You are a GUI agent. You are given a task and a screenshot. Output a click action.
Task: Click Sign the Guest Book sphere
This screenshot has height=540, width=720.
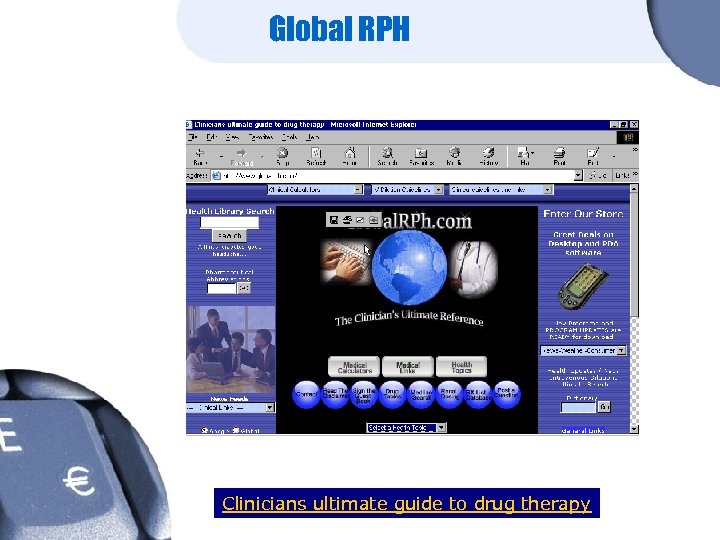pyautogui.click(x=364, y=394)
